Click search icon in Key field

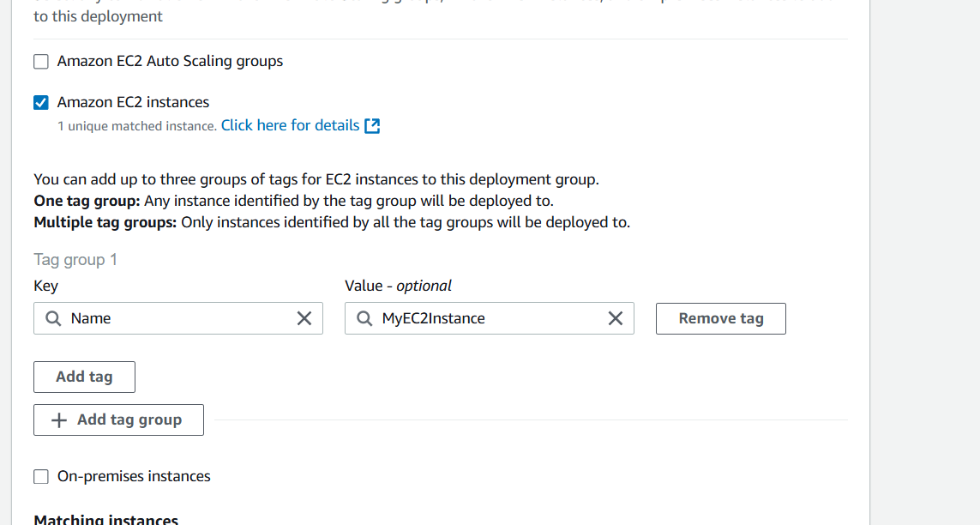pos(54,319)
